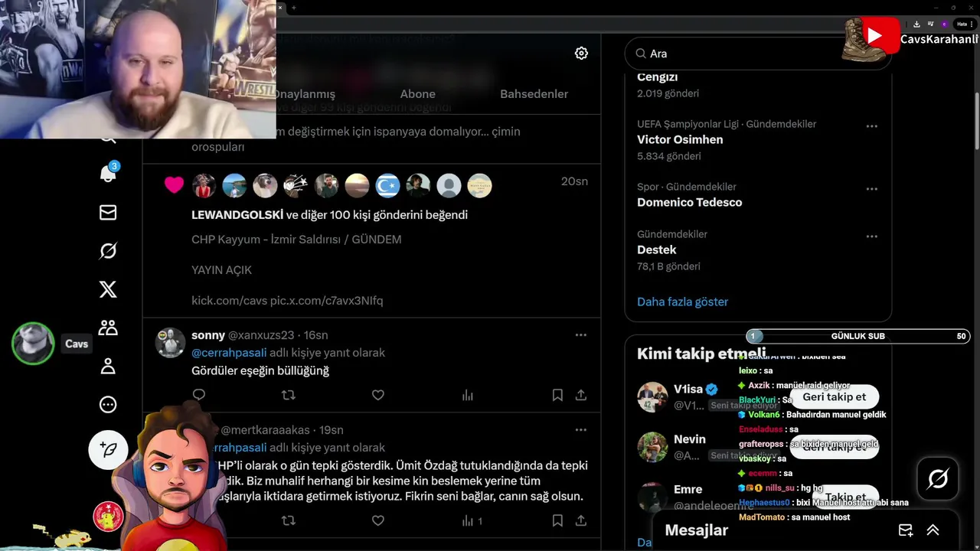980x551 pixels.
Task: Click sonny's profile avatar
Action: (170, 343)
